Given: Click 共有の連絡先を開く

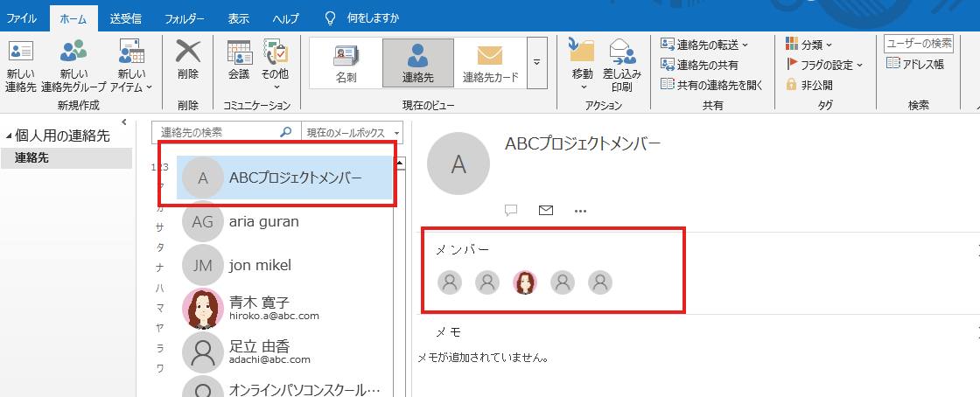Looking at the screenshot, I should coord(712,85).
